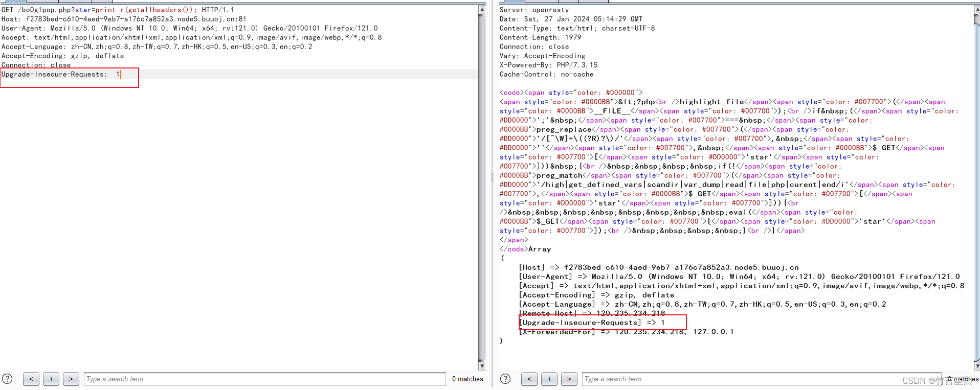The height and width of the screenshot is (390, 980).
Task: Click the '[X-Forwarded-For] =>' array entry
Action: point(626,332)
